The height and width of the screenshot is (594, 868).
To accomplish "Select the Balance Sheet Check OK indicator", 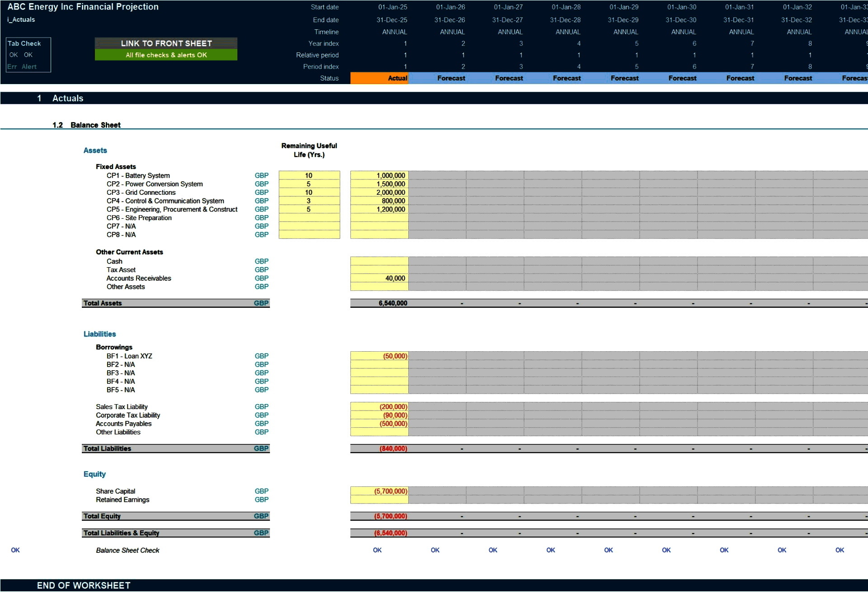I will pyautogui.click(x=377, y=550).
